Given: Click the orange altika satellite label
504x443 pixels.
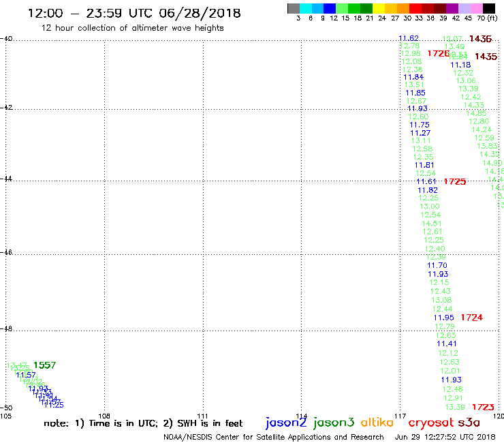Looking at the screenshot, I should 377,422.
